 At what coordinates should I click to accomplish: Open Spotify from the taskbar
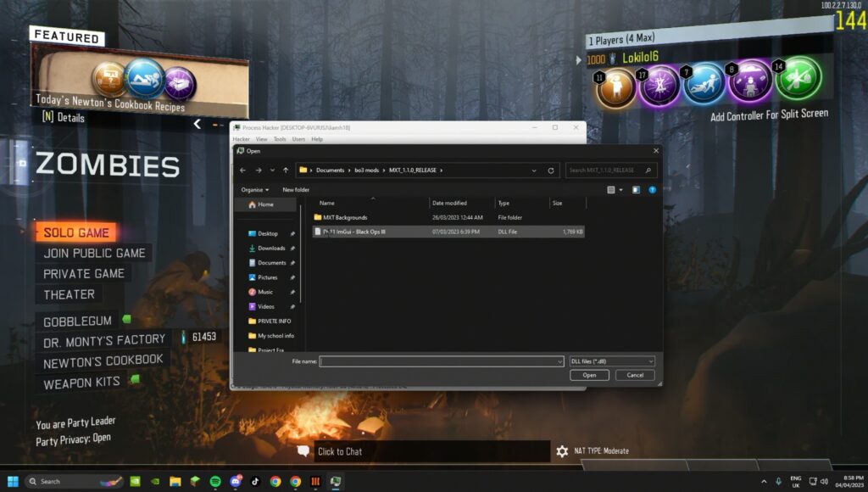pyautogui.click(x=215, y=482)
